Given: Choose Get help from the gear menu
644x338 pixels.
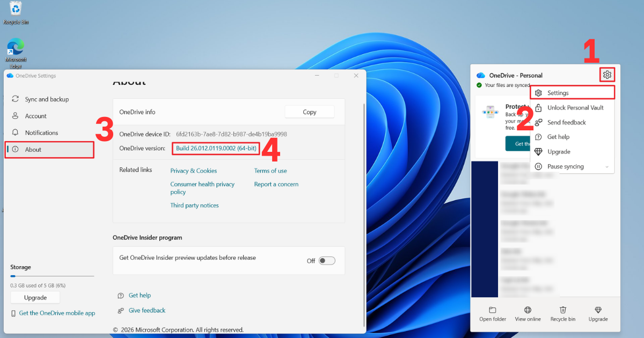Looking at the screenshot, I should tap(572, 137).
